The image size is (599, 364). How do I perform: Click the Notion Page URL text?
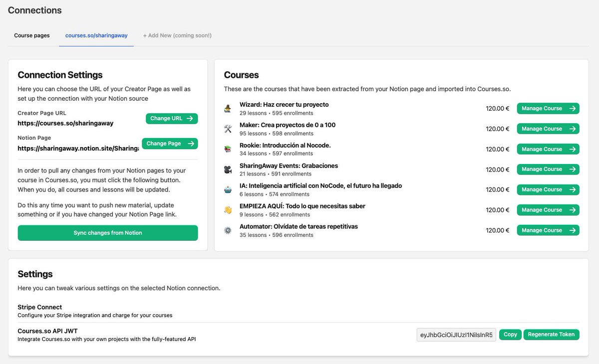pyautogui.click(x=78, y=148)
